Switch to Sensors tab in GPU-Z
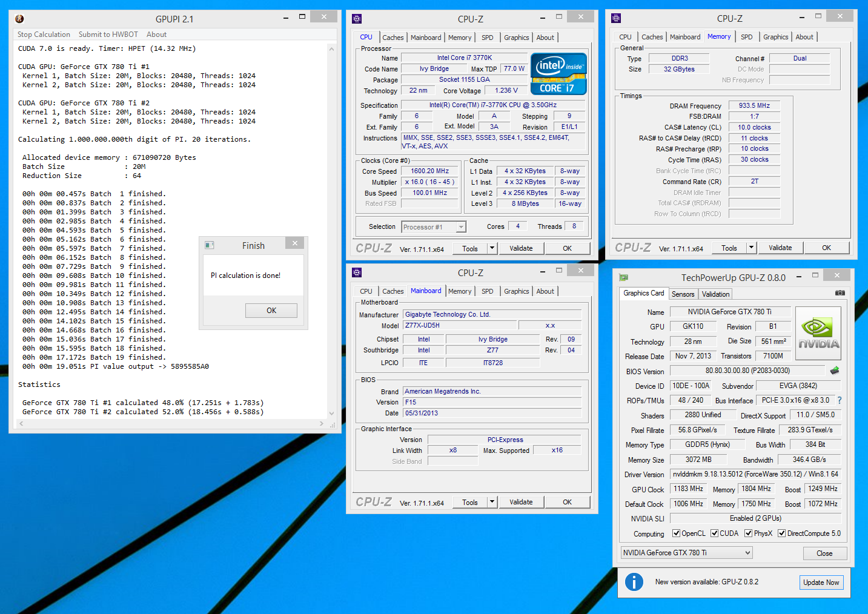This screenshot has height=614, width=868. [x=683, y=294]
